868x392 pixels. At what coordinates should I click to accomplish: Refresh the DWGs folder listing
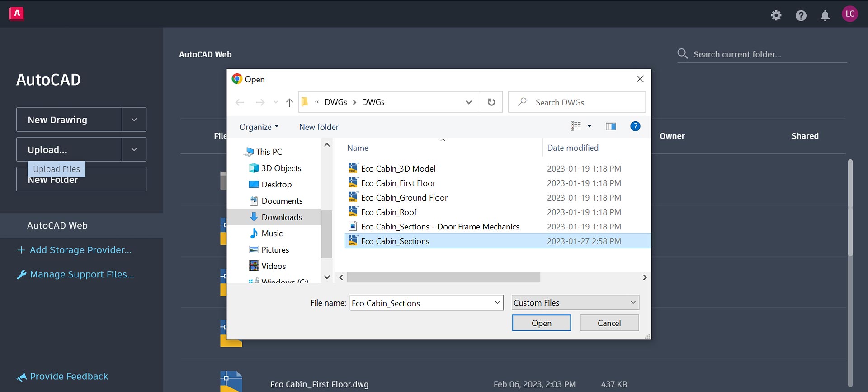pos(491,102)
